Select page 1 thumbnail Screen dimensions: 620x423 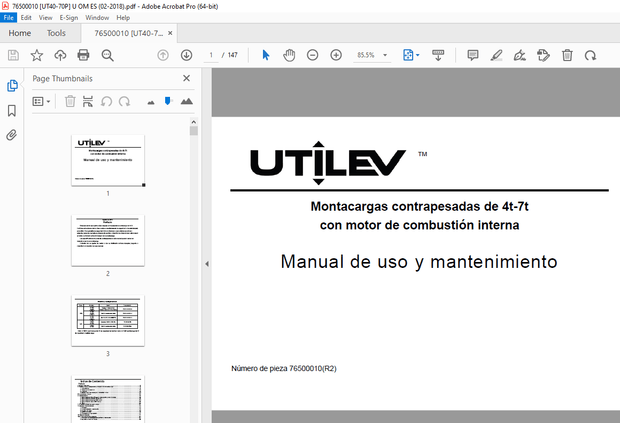pyautogui.click(x=108, y=160)
